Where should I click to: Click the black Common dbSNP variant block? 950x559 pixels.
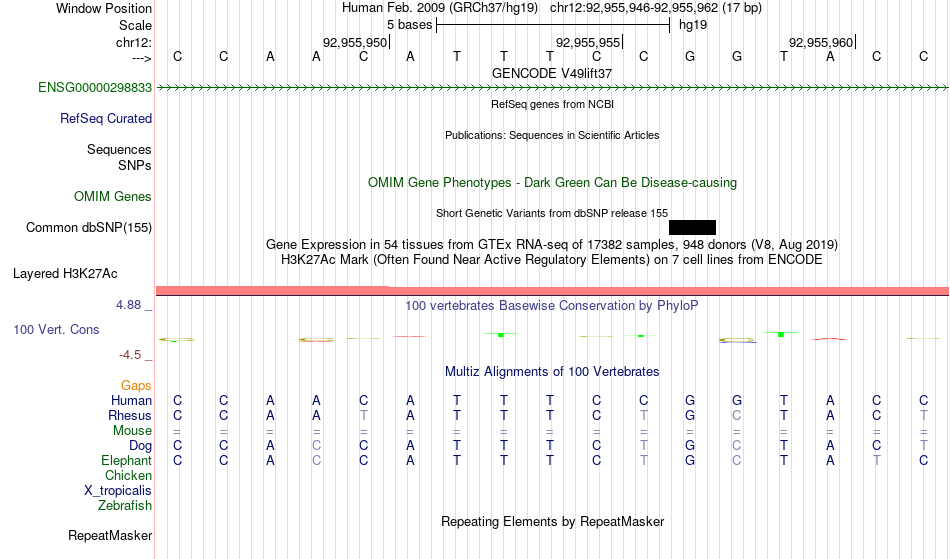692,227
